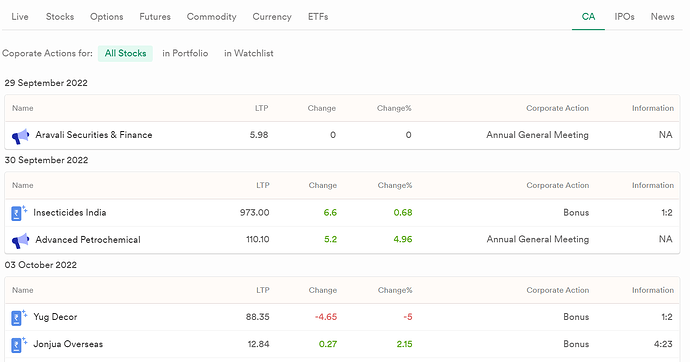Click the 03 October 2022 date heading
This screenshot has height=362, width=690.
pyautogui.click(x=40, y=265)
